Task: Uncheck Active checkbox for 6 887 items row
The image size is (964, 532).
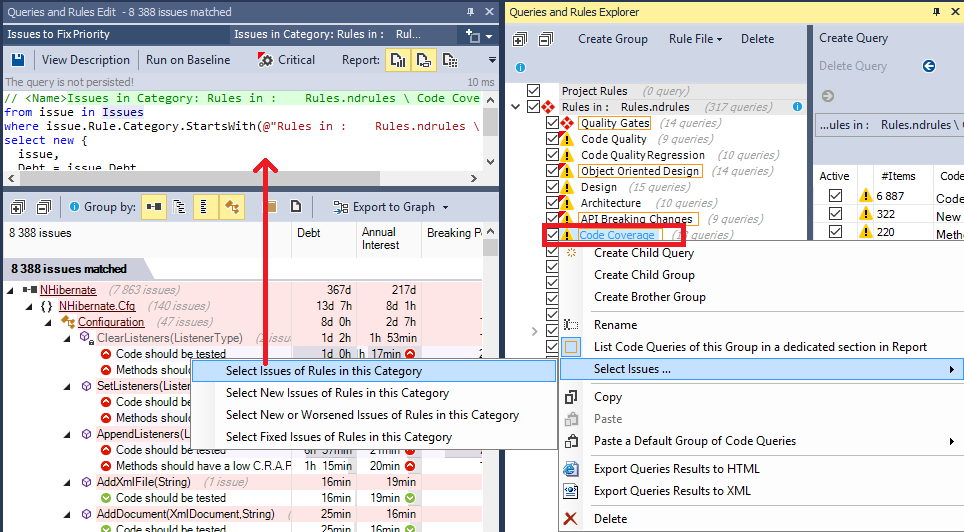Action: pyautogui.click(x=835, y=196)
